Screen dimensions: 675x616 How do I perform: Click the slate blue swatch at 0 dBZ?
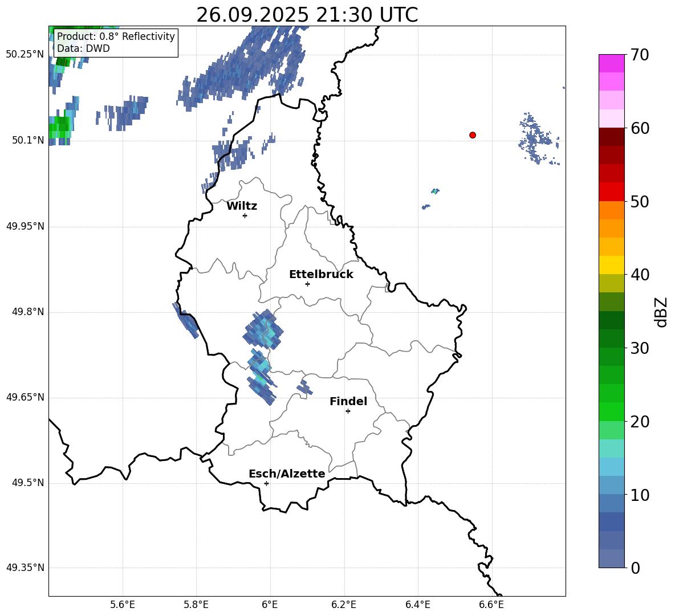611,558
